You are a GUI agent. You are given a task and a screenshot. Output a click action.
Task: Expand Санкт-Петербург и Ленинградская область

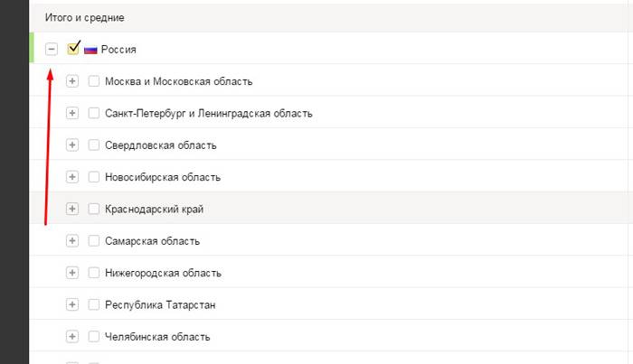tap(73, 113)
